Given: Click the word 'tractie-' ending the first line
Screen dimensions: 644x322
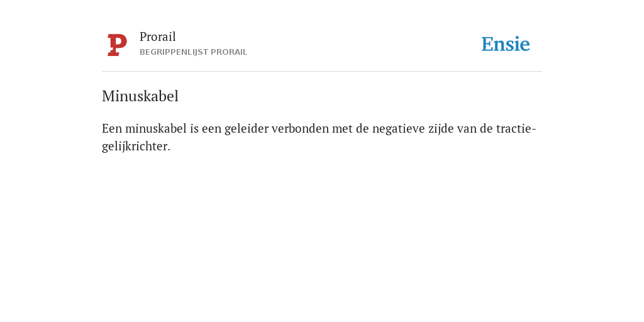Looking at the screenshot, I should pos(516,128).
